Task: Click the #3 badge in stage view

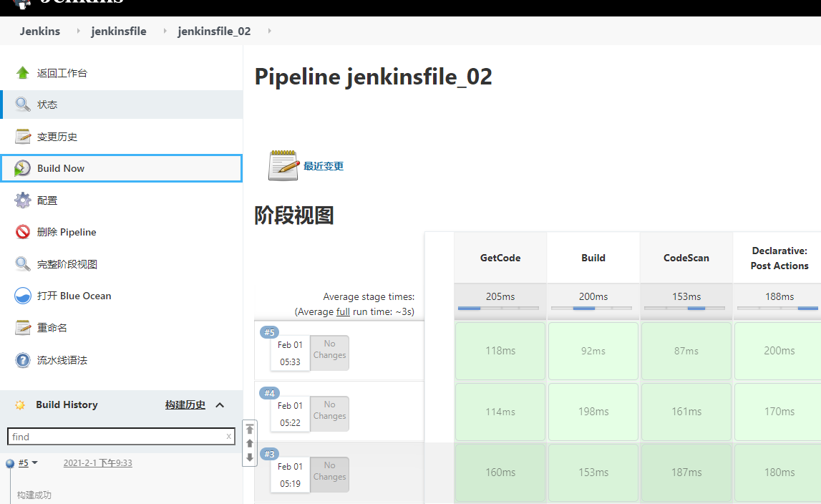Action: point(269,454)
